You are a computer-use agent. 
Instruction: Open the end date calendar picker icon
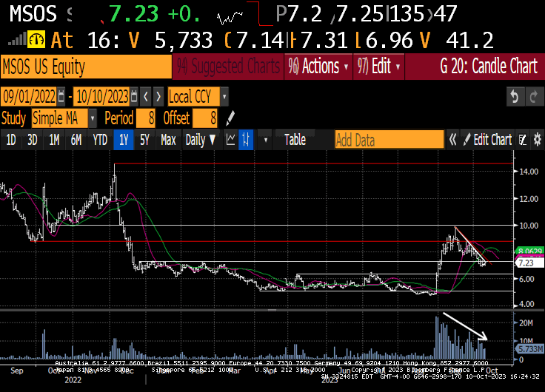(x=134, y=97)
